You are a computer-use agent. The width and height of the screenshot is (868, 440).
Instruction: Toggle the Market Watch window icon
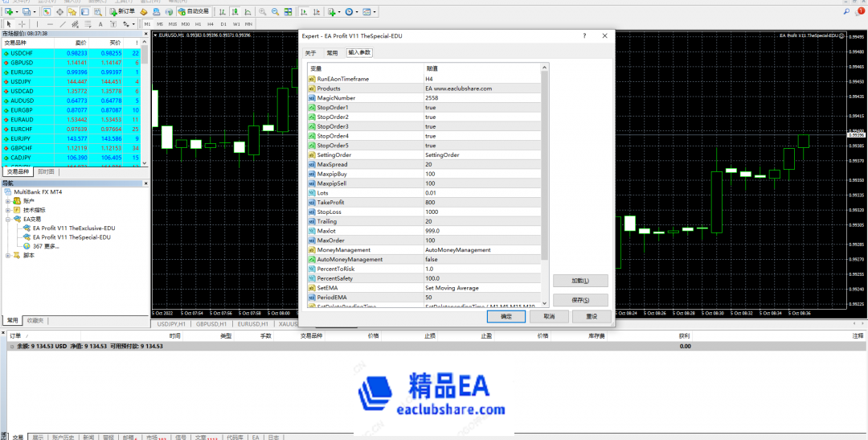[47, 11]
